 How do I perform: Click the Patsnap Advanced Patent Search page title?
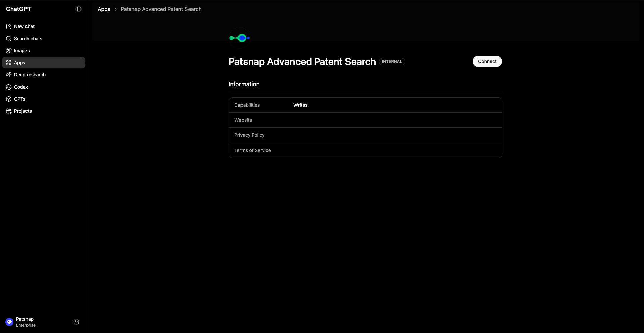302,62
